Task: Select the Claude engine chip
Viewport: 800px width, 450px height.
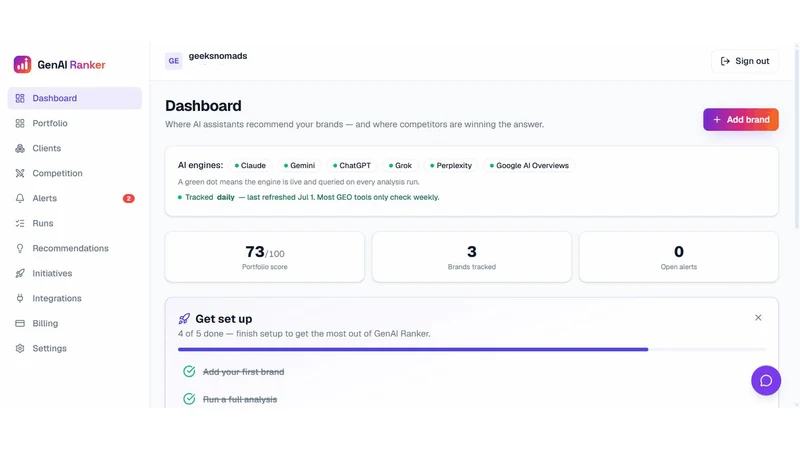Action: coord(250,165)
